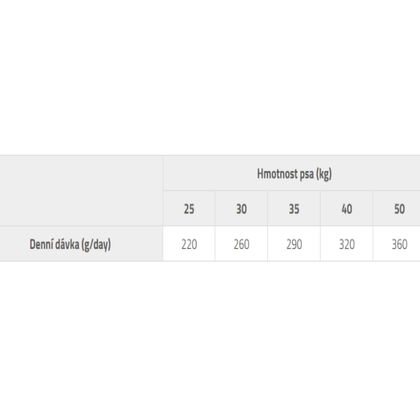Click the Denní dávka (g/day) row label

click(x=70, y=244)
